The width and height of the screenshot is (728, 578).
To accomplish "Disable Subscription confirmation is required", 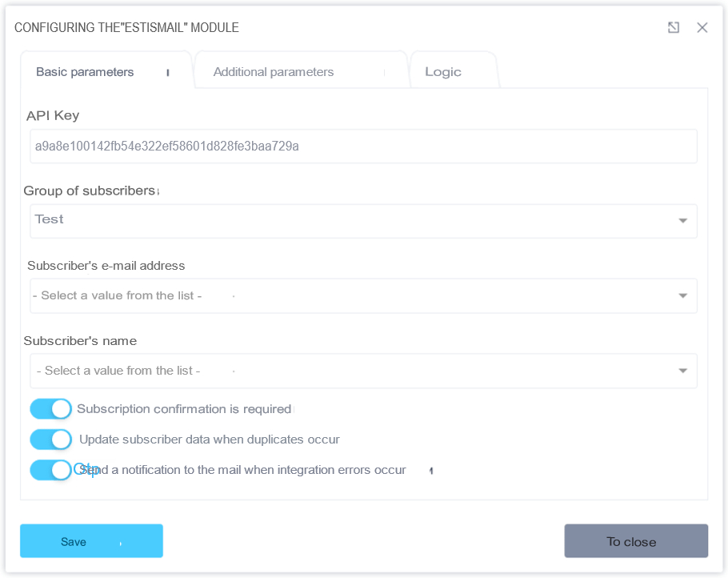I will [x=50, y=409].
